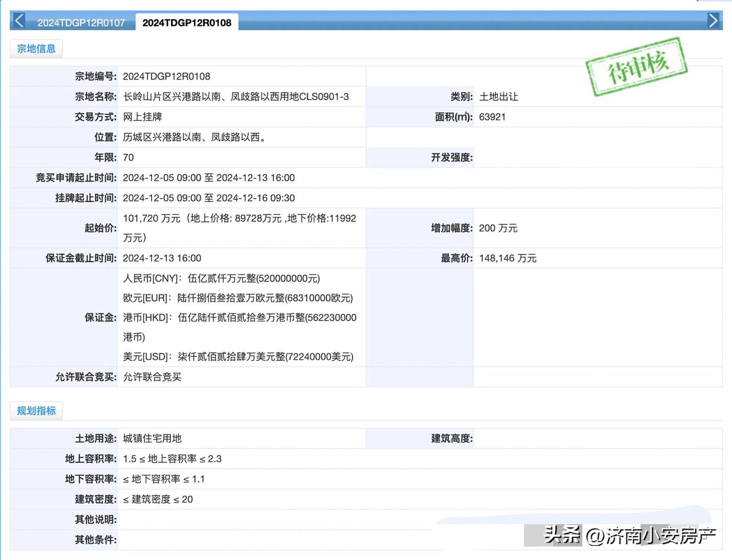Click 建筑密度 limit ≤ 20

pyautogui.click(x=158, y=499)
